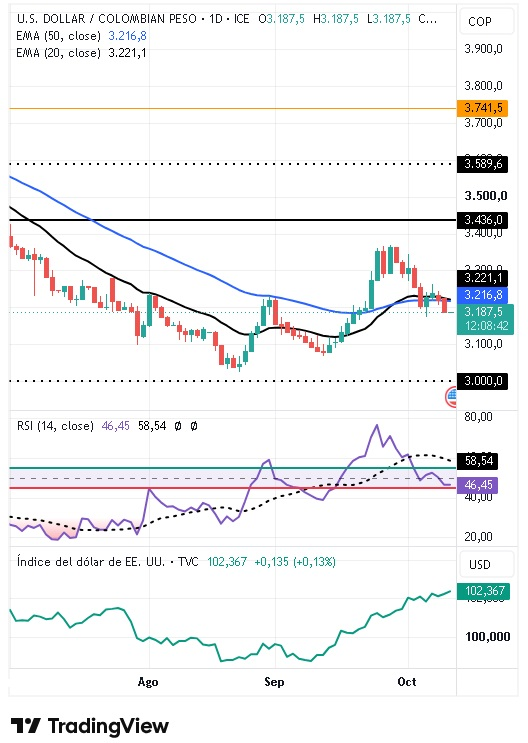
Task: Click the Sep label on time axis
Action: pyautogui.click(x=274, y=682)
